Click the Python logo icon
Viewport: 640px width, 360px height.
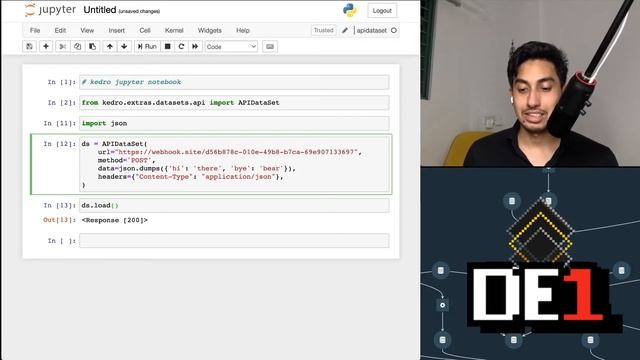pyautogui.click(x=350, y=10)
